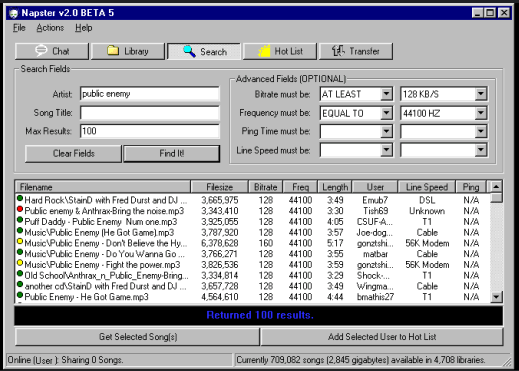Open the Line Speed value dropdown

pos(480,150)
